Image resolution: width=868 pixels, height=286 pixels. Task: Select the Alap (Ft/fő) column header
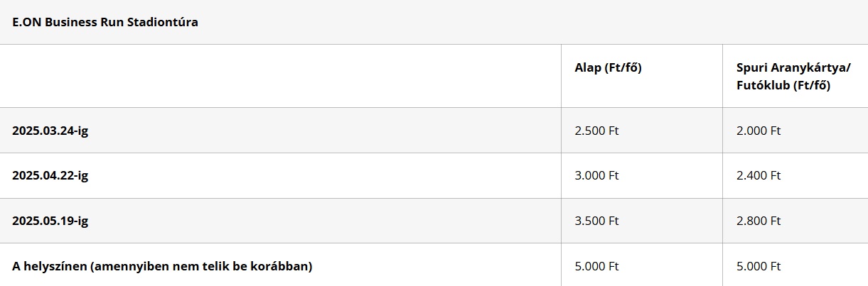tap(609, 68)
